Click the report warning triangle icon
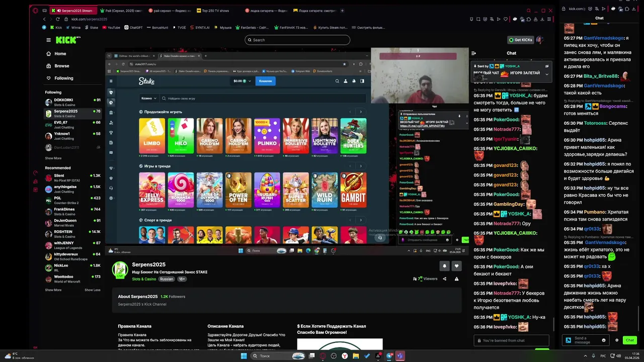 point(456,279)
